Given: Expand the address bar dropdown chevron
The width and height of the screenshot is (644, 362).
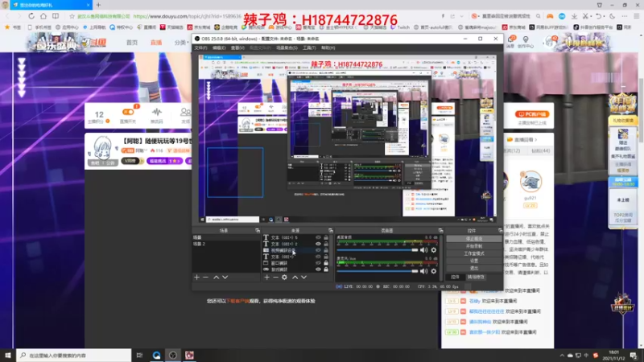Looking at the screenshot, I should coord(461,16).
